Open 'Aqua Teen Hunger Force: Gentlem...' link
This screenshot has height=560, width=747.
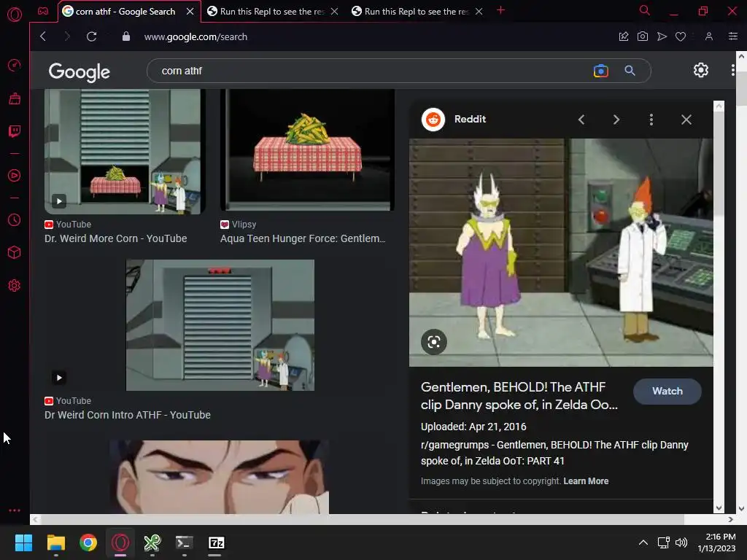click(303, 238)
